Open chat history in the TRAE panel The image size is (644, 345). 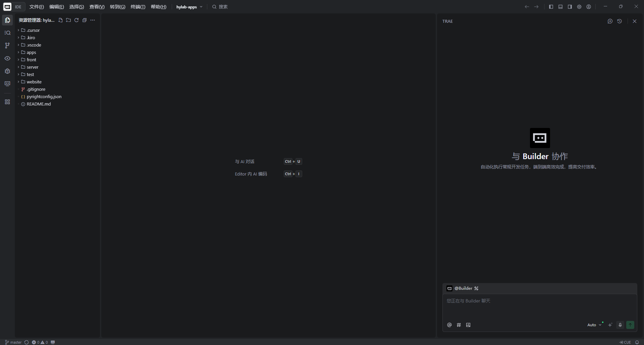point(619,21)
